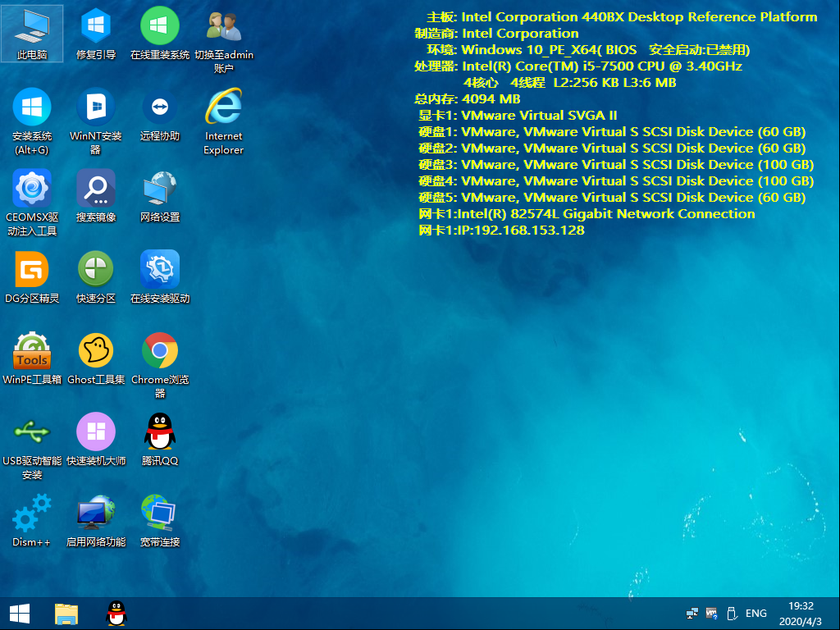840x630 pixels.
Task: Open the 在线重装系统 icon
Action: (x=160, y=34)
